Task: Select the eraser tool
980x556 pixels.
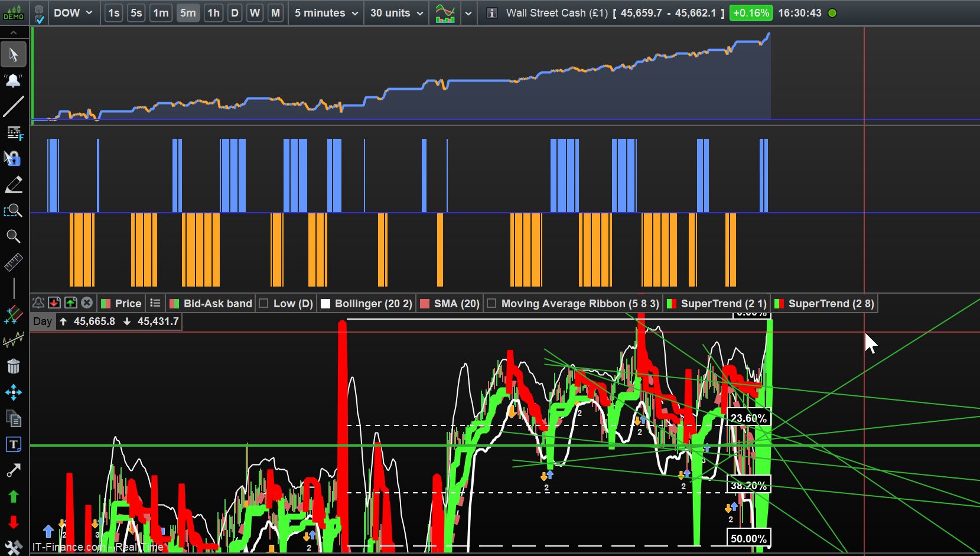Action: (x=13, y=185)
